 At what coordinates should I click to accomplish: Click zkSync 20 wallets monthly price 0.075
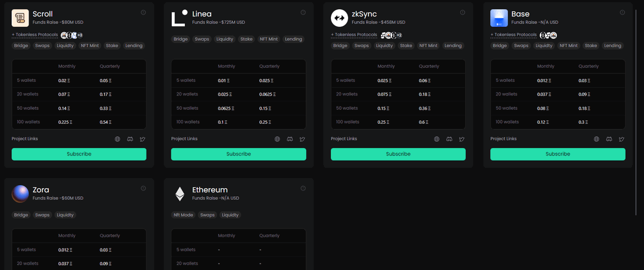click(x=385, y=94)
